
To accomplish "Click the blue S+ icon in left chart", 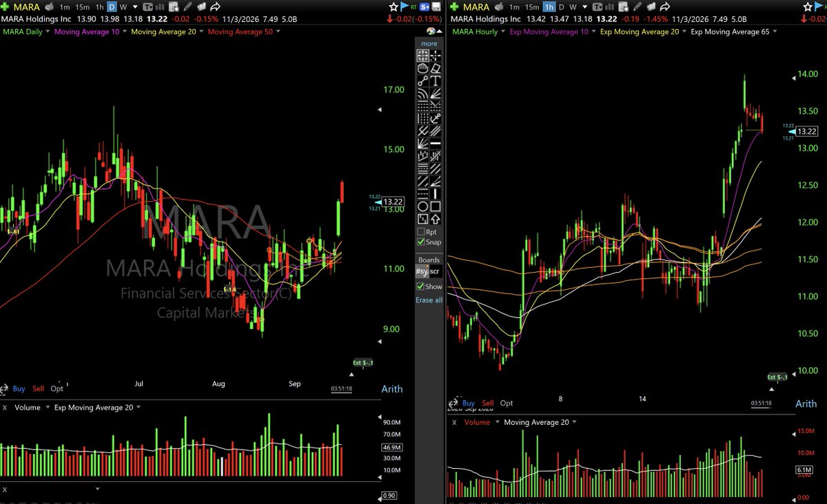I will 425,7.
